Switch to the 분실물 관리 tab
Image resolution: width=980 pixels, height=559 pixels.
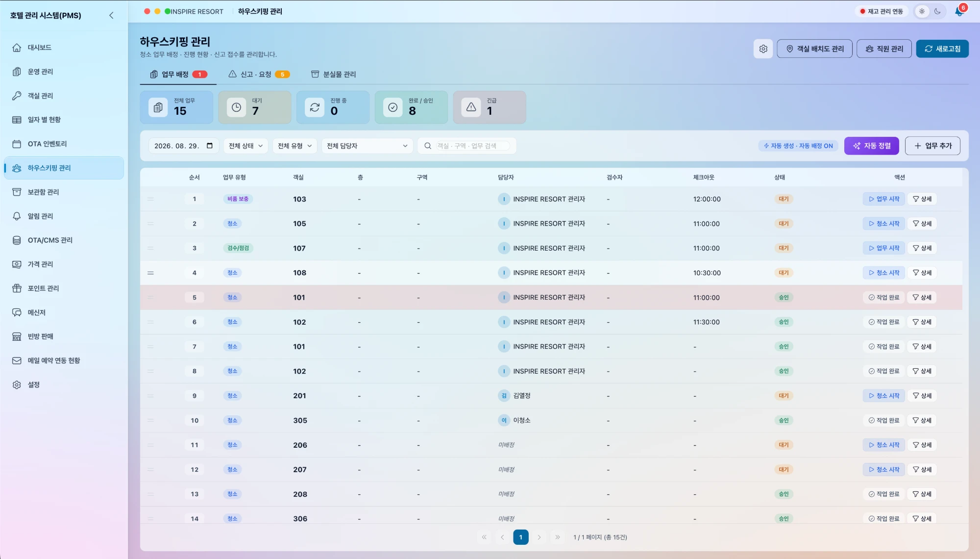333,74
